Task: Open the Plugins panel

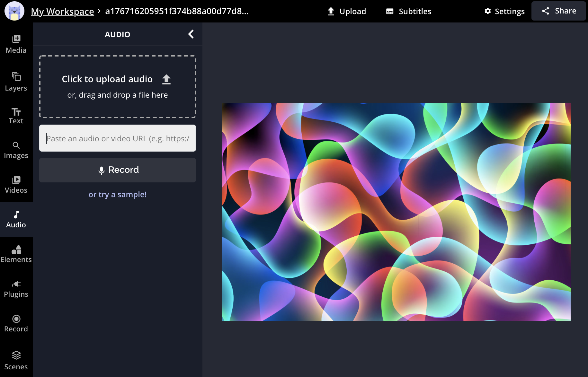Action: [16, 289]
